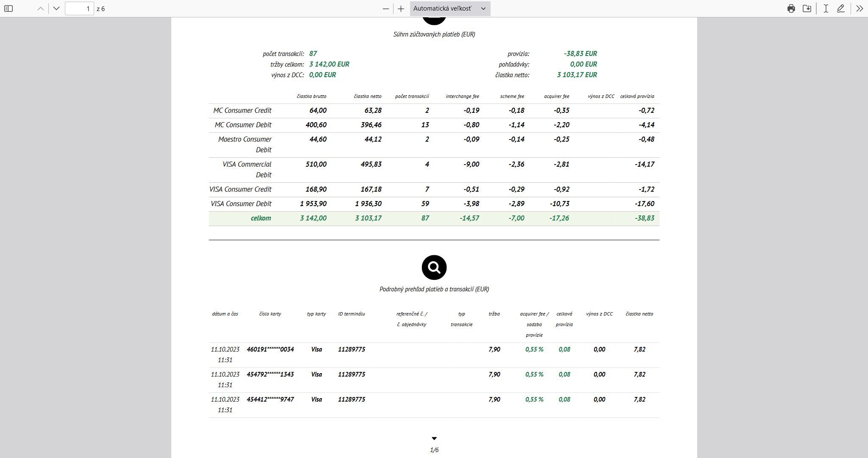Select the text annotation tool

(826, 8)
